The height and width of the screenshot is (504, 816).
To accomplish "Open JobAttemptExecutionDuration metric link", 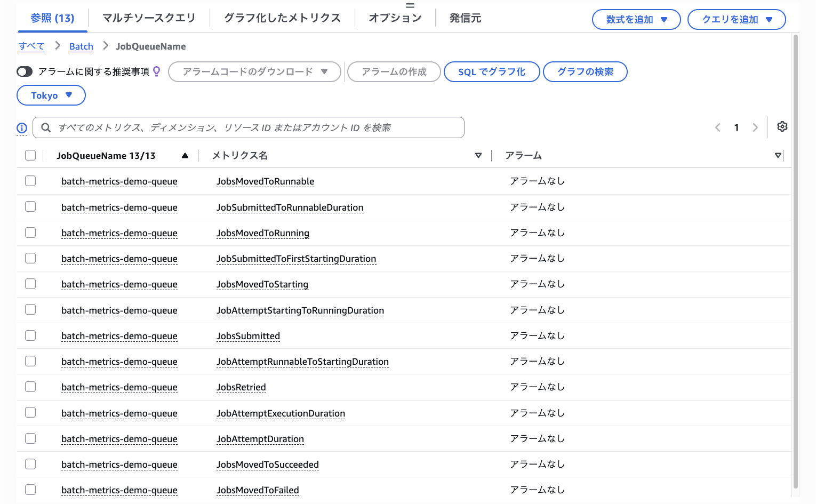I will pos(281,413).
